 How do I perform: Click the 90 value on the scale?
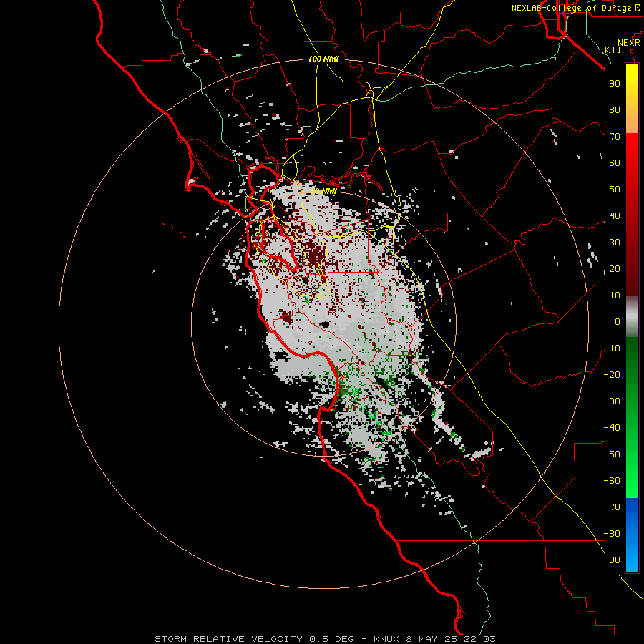tap(615, 84)
